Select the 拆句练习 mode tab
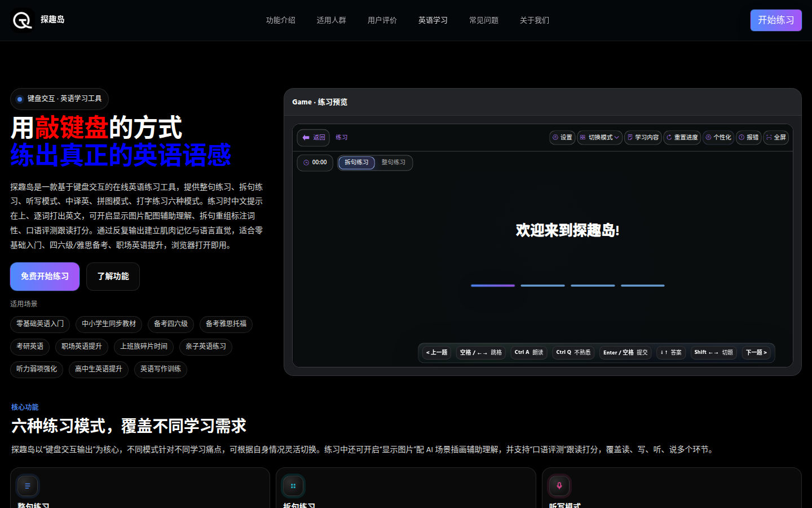 356,163
